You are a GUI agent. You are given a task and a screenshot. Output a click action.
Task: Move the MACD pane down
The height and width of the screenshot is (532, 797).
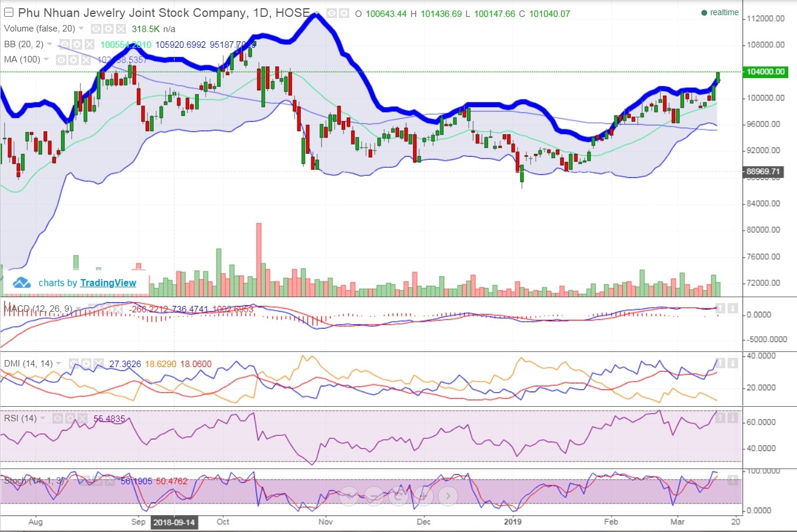click(x=733, y=308)
